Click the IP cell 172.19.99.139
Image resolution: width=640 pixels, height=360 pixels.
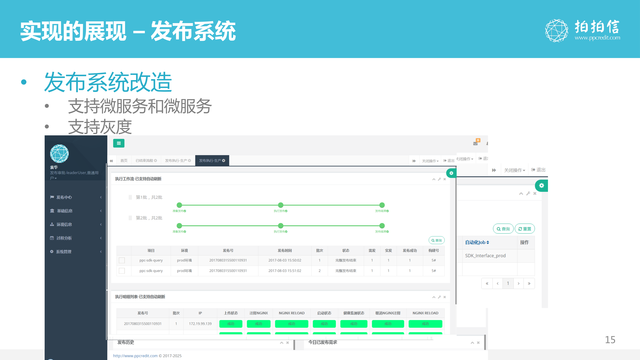coord(200,324)
